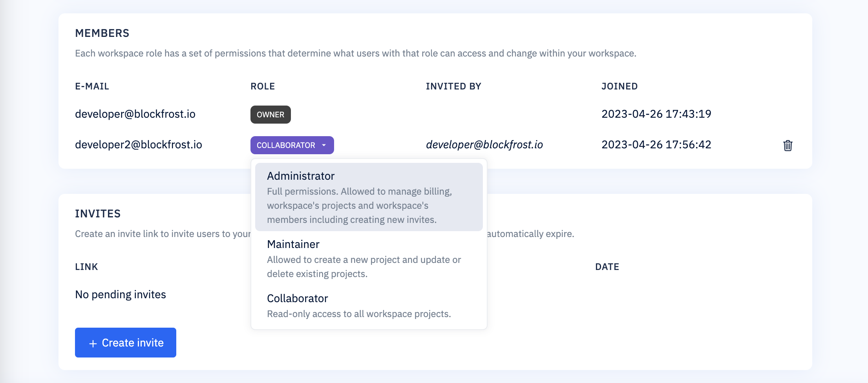
Task: Select Maintainer from the role menu
Action: (293, 244)
